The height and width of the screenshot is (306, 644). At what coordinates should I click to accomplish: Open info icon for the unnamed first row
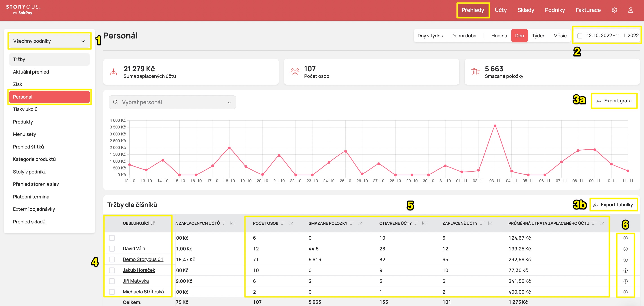[x=625, y=238]
